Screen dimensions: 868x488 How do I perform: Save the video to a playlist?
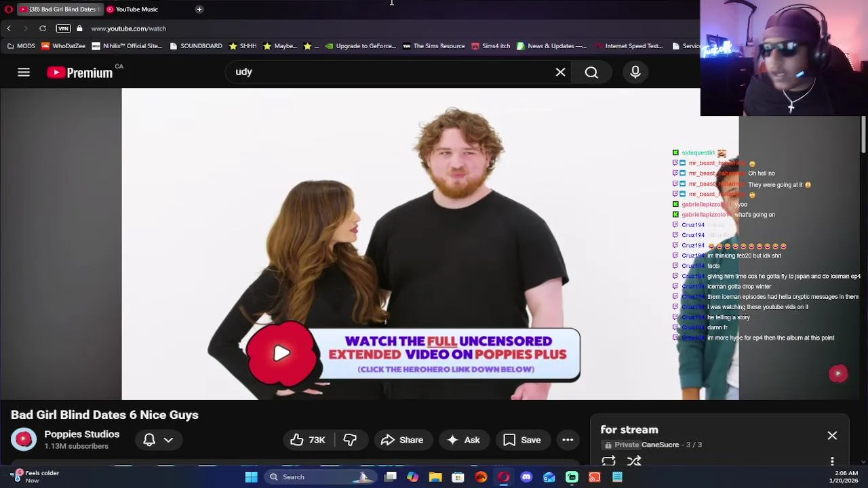click(x=521, y=440)
